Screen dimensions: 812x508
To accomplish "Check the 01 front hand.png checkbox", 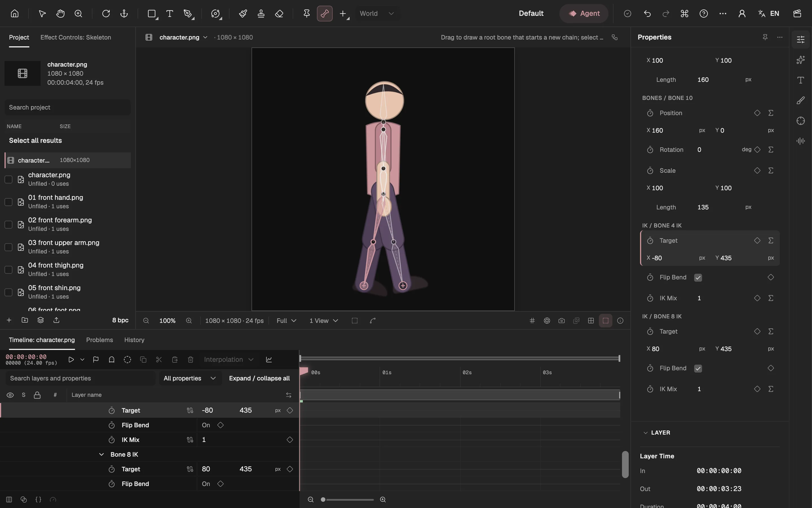I will (x=8, y=202).
